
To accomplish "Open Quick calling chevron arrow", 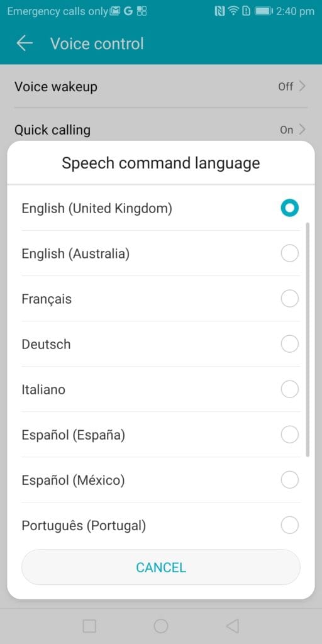I will 303,130.
